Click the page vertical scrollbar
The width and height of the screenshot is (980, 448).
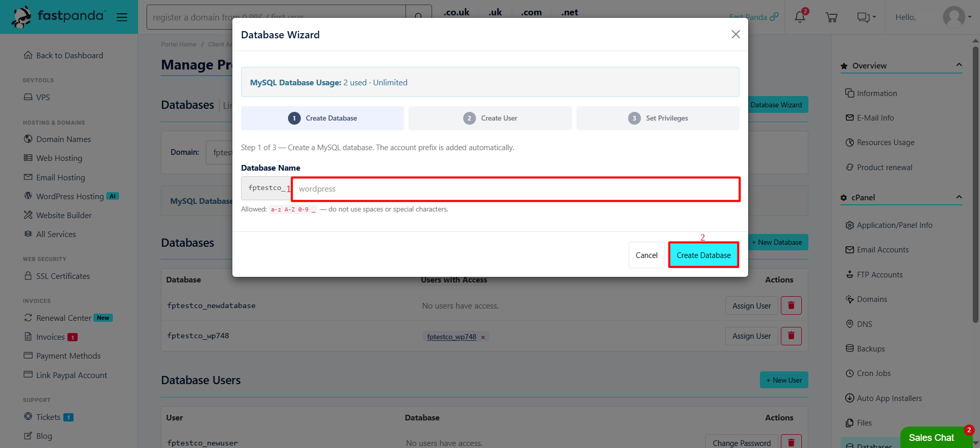[x=975, y=184]
